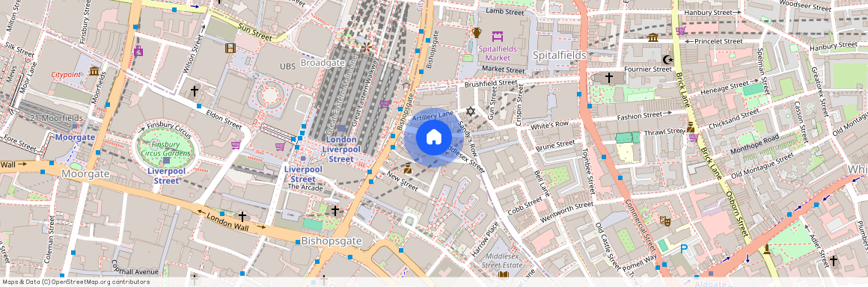Click the Middlesex Street Estate label

coord(503,261)
